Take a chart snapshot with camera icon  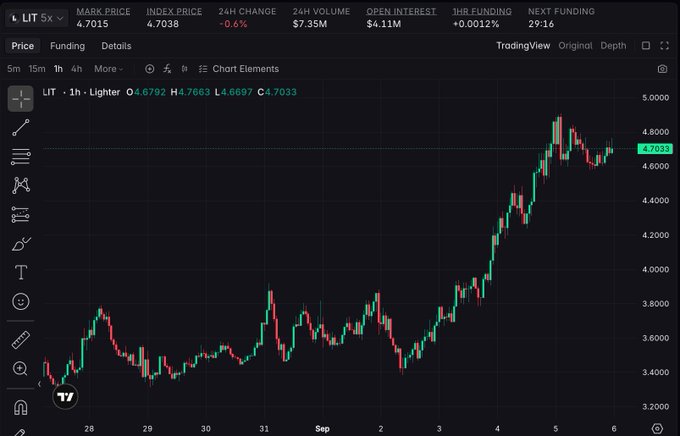[662, 69]
